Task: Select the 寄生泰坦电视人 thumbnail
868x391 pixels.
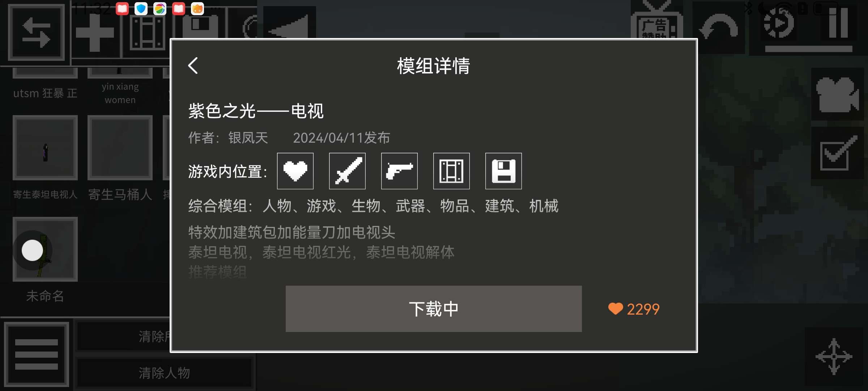Action: (45, 148)
